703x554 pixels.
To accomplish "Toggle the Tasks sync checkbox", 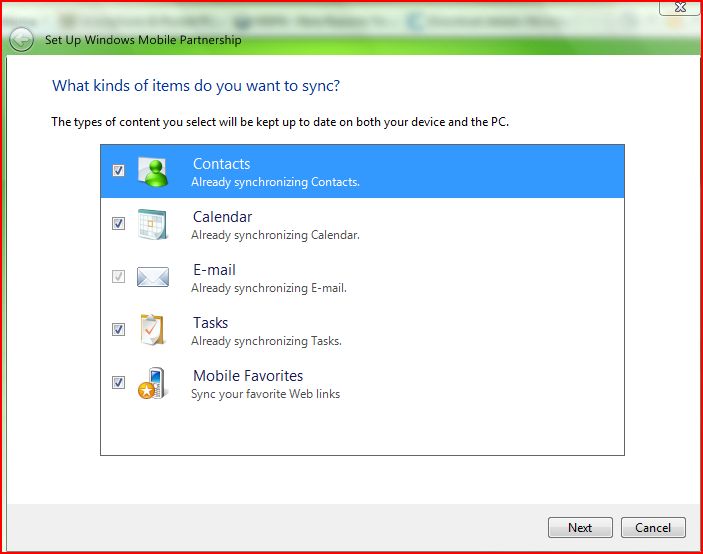I will click(118, 329).
